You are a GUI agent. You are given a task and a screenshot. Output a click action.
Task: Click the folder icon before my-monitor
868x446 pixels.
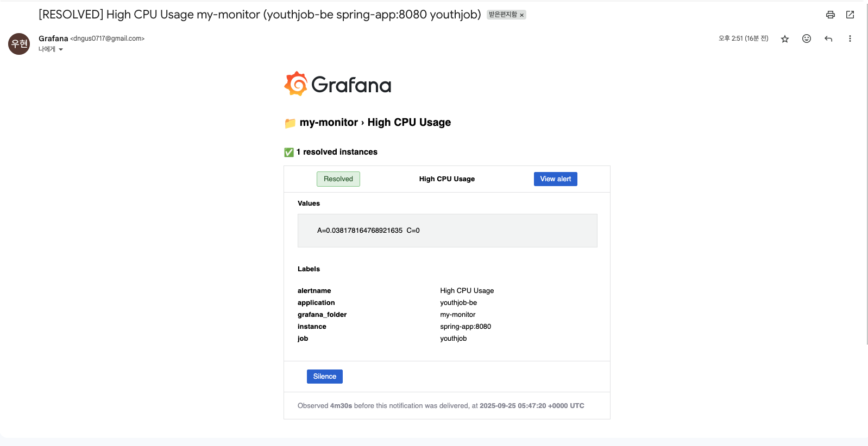coord(290,123)
